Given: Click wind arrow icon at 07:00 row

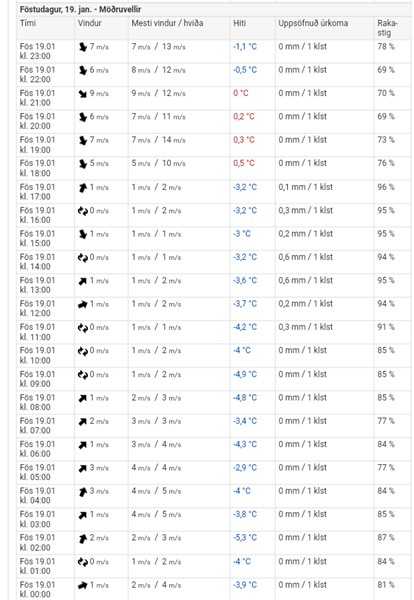Looking at the screenshot, I should coord(83,422).
